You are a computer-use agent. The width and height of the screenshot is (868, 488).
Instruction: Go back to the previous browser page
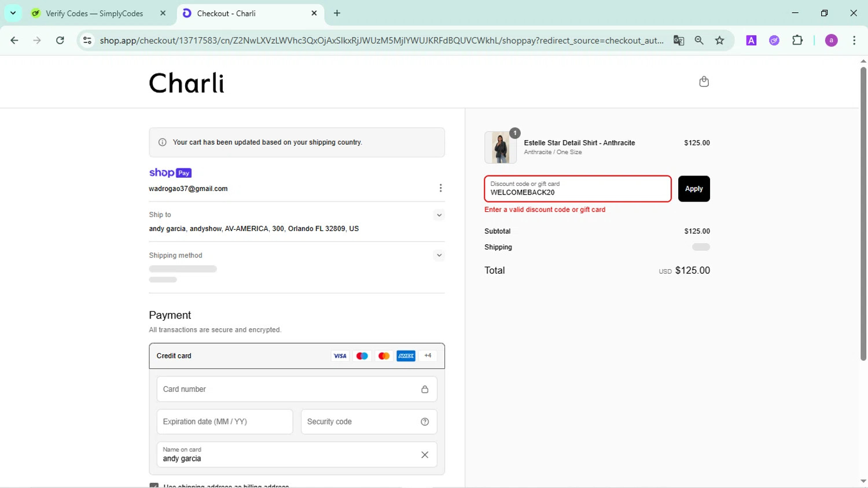[x=14, y=41]
